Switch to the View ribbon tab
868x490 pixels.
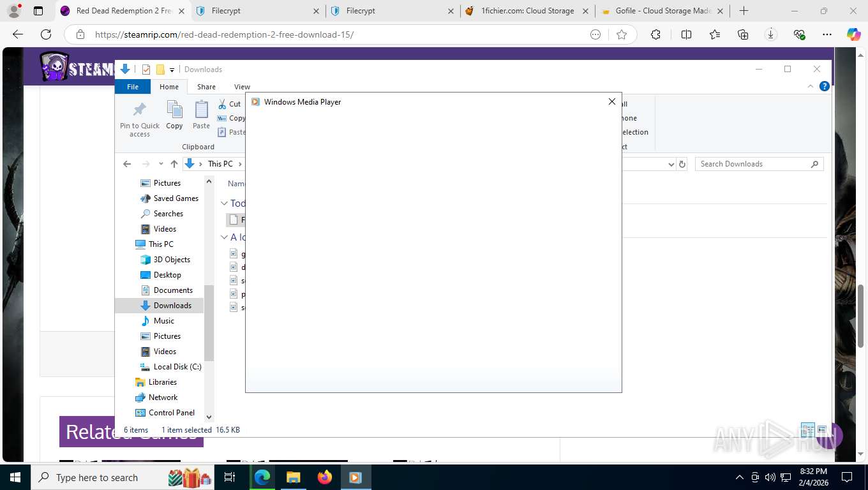(x=242, y=87)
